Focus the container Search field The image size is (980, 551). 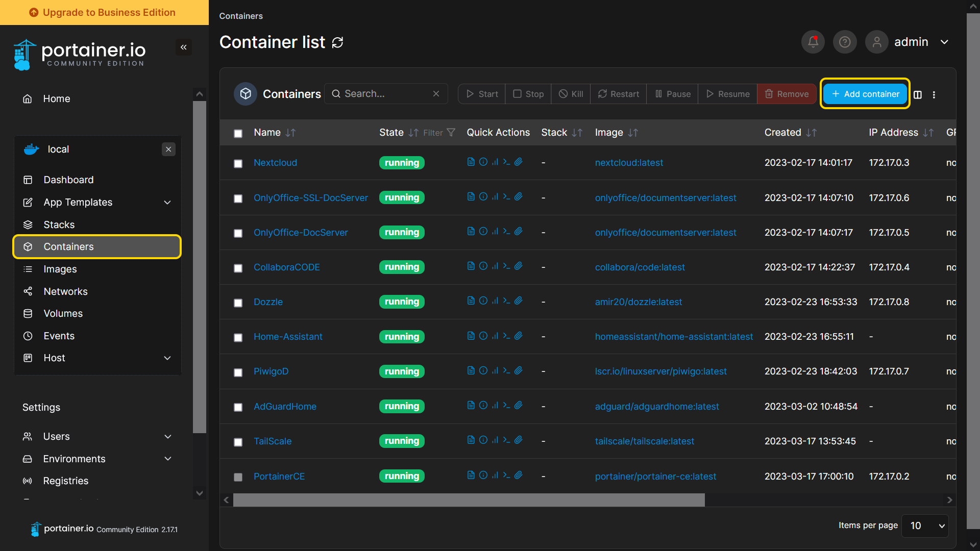coord(386,94)
